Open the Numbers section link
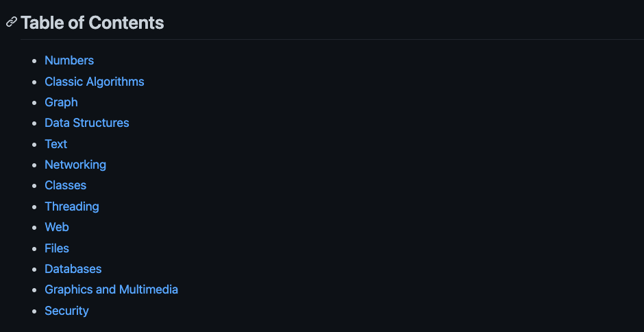644x332 pixels. point(69,60)
